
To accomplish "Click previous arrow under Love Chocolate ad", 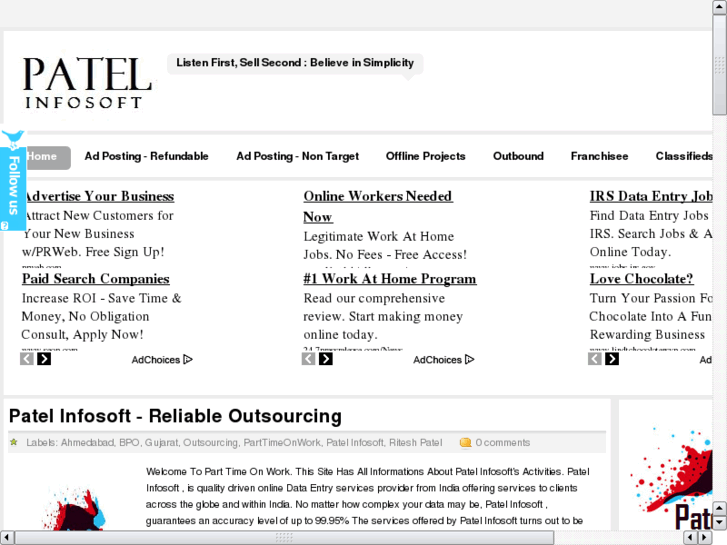I will tap(595, 359).
